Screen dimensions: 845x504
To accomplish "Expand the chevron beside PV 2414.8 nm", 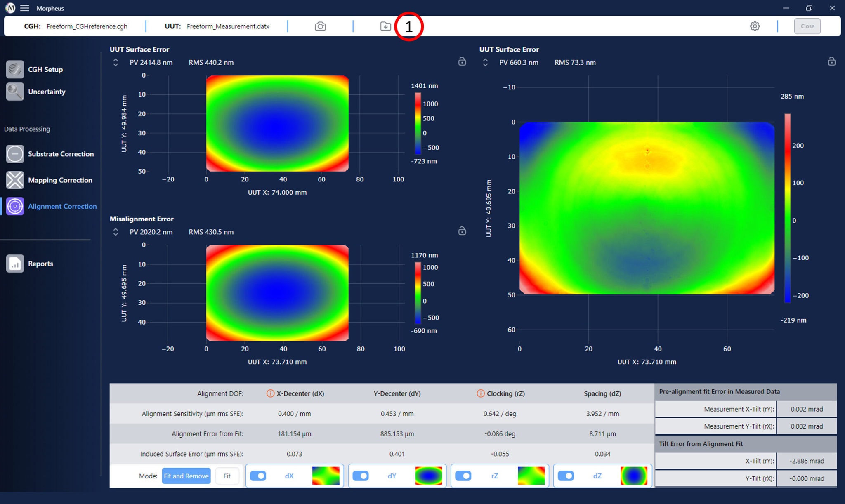I will coord(116,62).
